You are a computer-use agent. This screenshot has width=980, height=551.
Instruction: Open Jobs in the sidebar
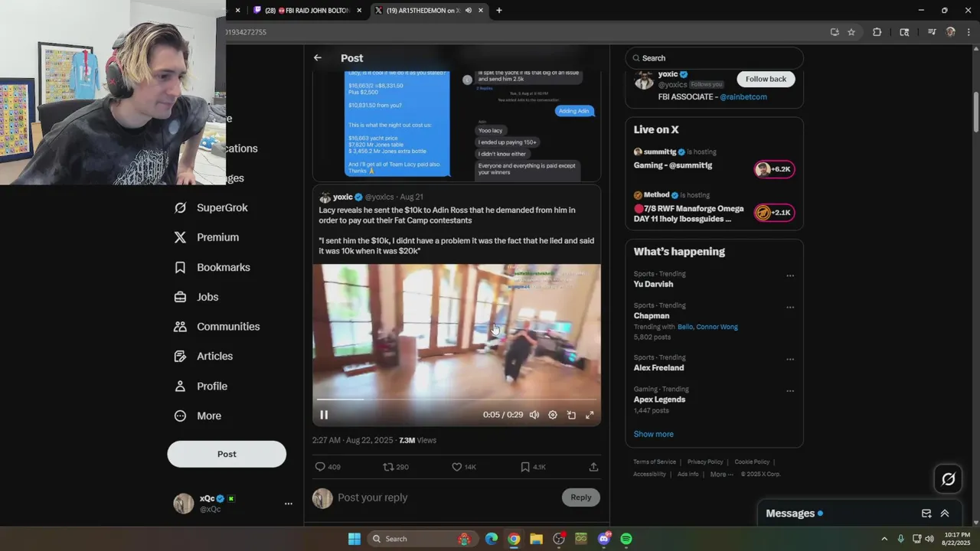[197, 297]
